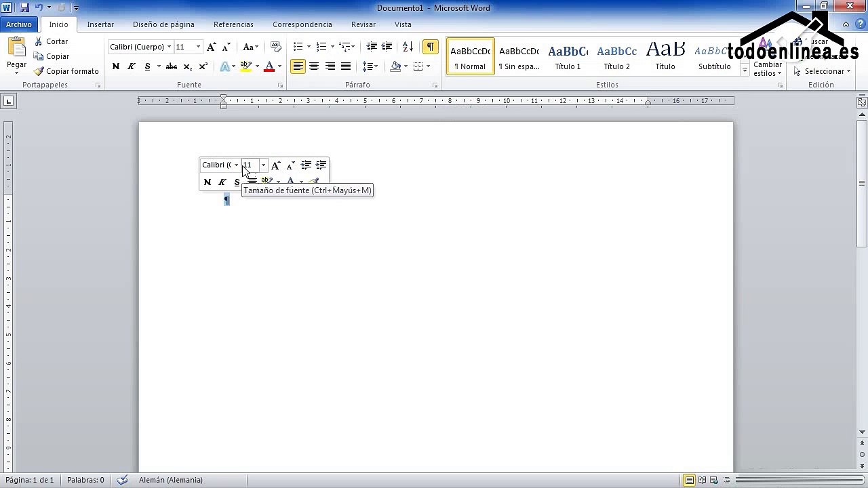Image resolution: width=868 pixels, height=488 pixels.
Task: Expand the Párrafo dialog launcher
Action: (435, 85)
